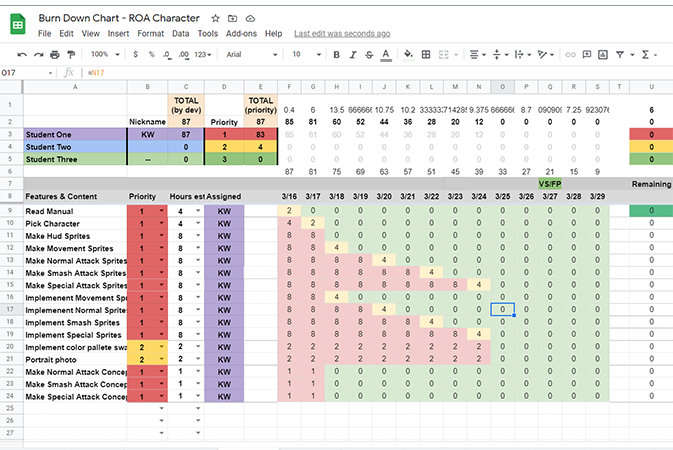Select the 'Portrait photo' cell
The height and width of the screenshot is (450, 673).
click(x=75, y=359)
